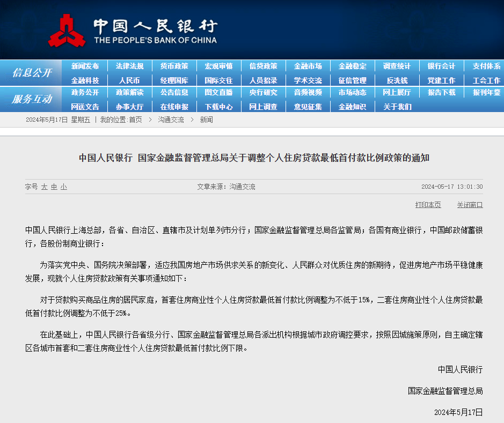Open 网上调查 menu item

coord(263,107)
